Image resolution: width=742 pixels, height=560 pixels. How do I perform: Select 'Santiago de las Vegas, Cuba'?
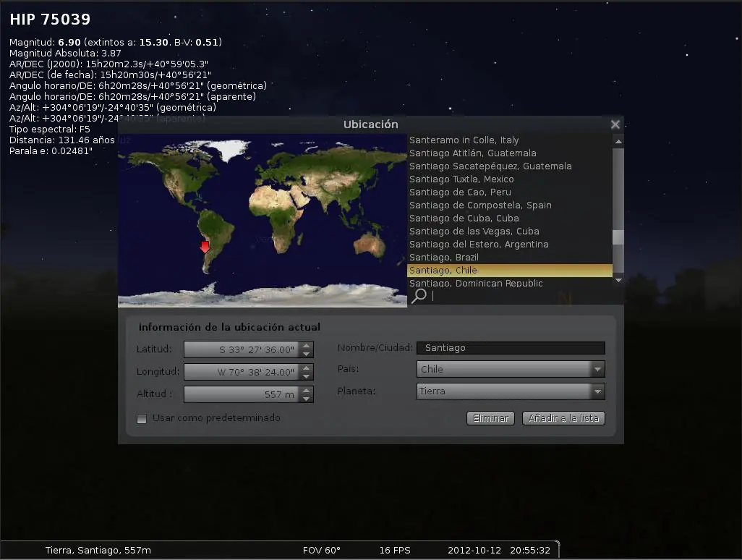pos(510,231)
